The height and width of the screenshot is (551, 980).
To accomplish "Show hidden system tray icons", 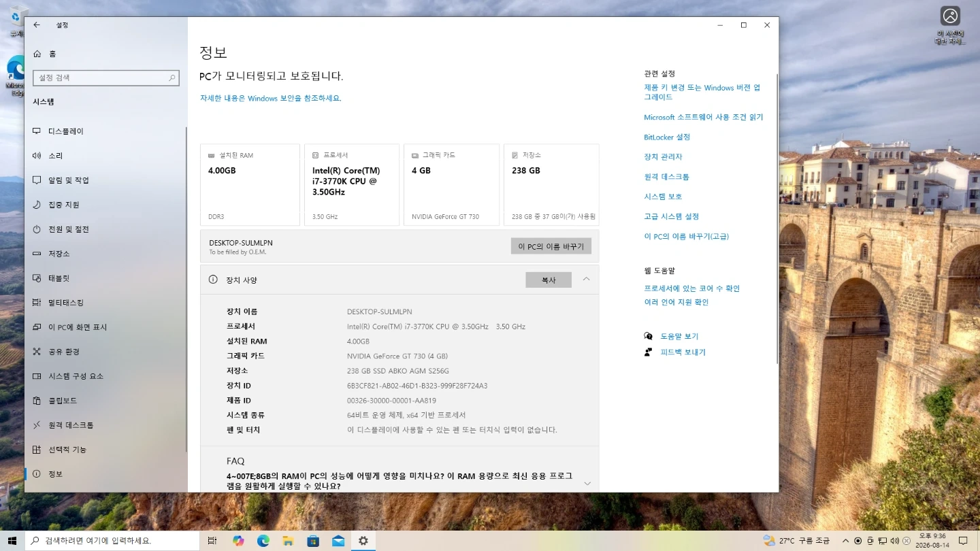I will [845, 541].
